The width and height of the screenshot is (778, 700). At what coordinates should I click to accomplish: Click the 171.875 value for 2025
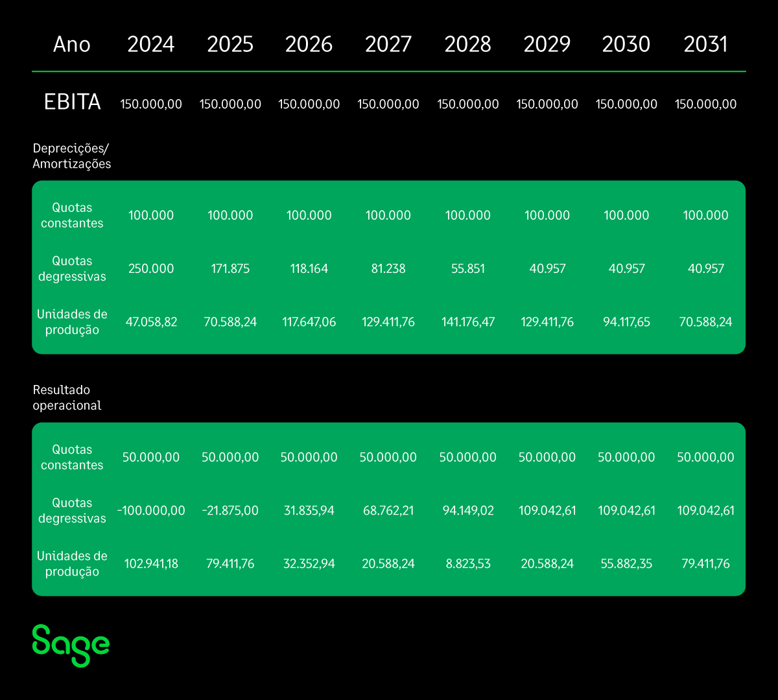[230, 268]
